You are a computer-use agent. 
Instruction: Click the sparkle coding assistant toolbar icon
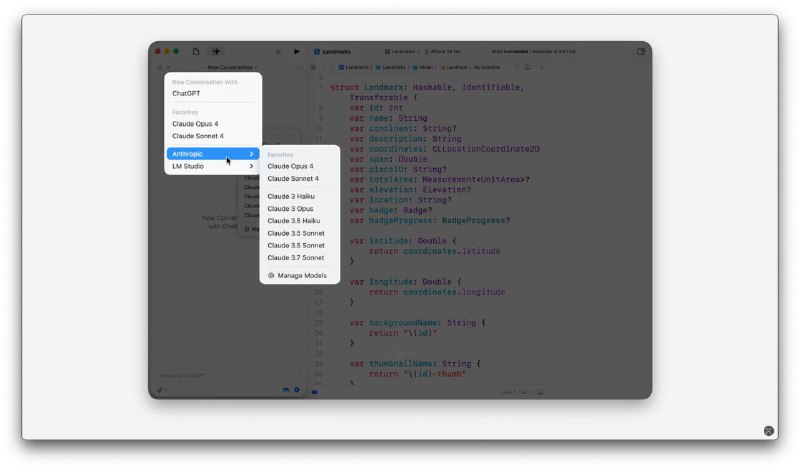(216, 52)
